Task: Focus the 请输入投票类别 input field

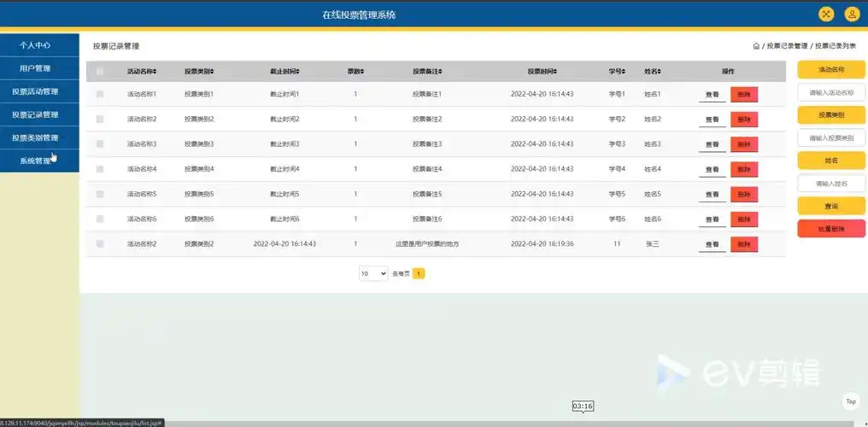Action: [x=831, y=137]
